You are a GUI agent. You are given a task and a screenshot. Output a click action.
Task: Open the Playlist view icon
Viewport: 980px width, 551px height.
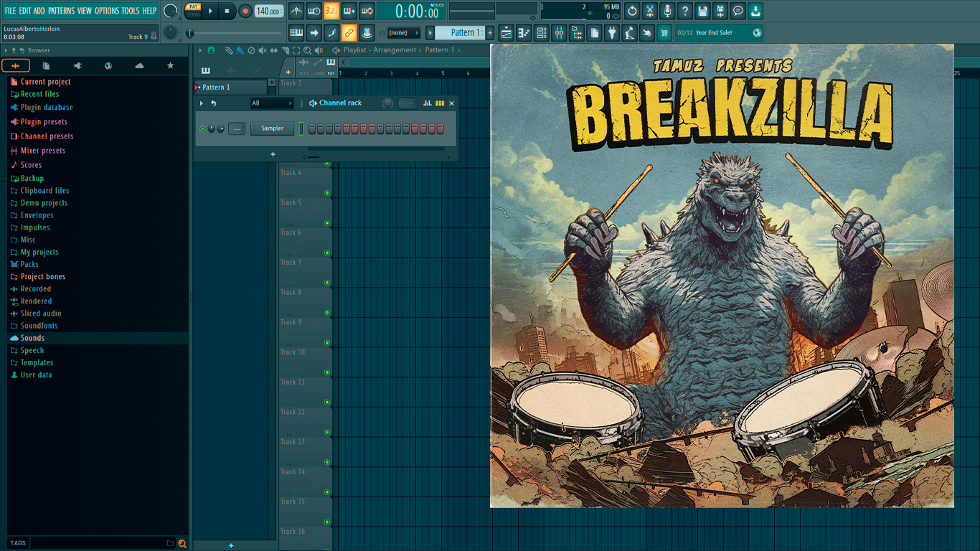tap(507, 33)
